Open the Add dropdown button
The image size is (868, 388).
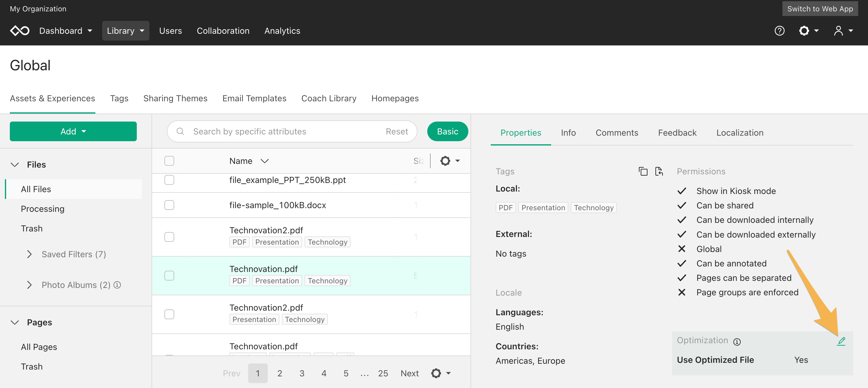(73, 131)
